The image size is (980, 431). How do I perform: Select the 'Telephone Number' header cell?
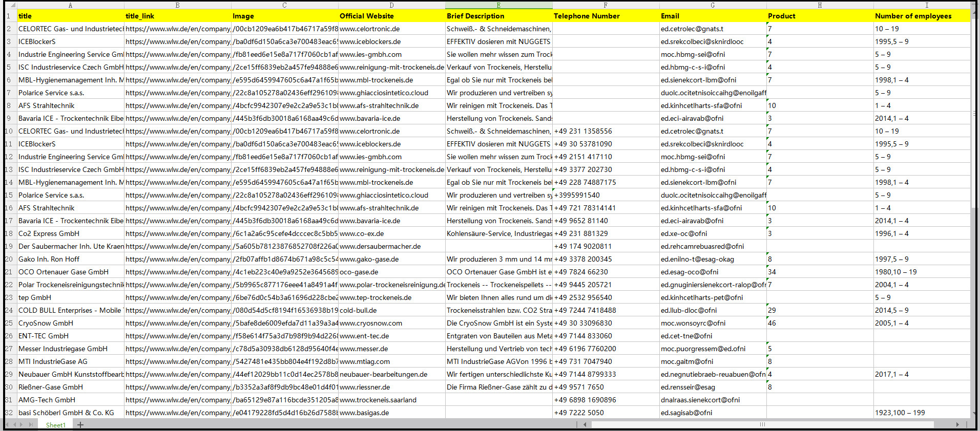606,16
